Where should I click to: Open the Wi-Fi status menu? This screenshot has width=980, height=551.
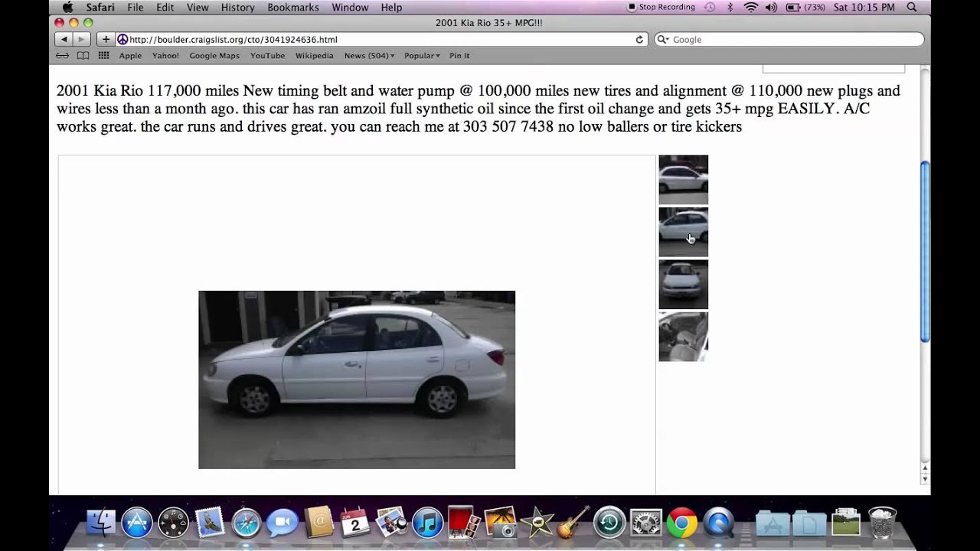coord(750,7)
